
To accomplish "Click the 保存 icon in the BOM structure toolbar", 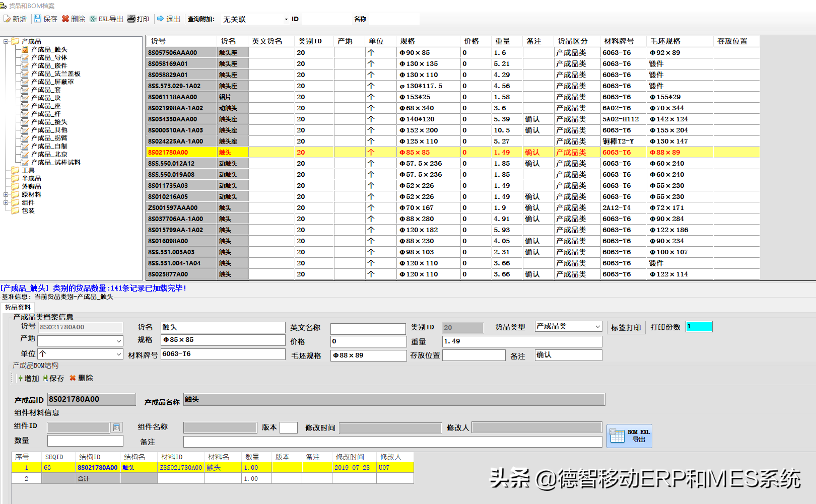I will pyautogui.click(x=46, y=378).
